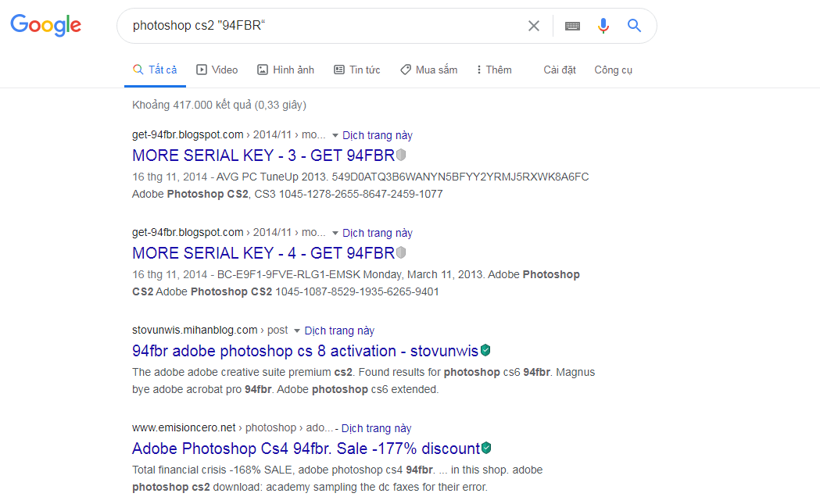The image size is (820, 504).
Task: Click green shield next to Cs4 94fbr result
Action: (486, 448)
